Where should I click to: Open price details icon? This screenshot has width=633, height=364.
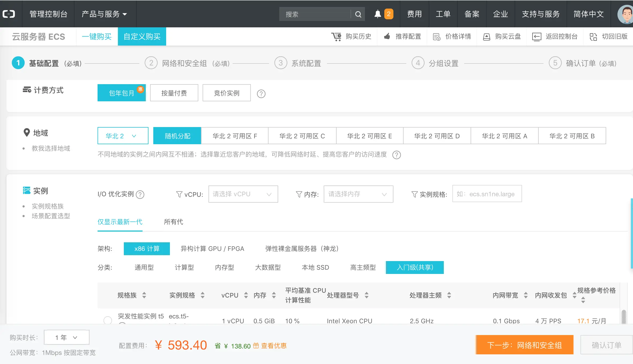(437, 37)
